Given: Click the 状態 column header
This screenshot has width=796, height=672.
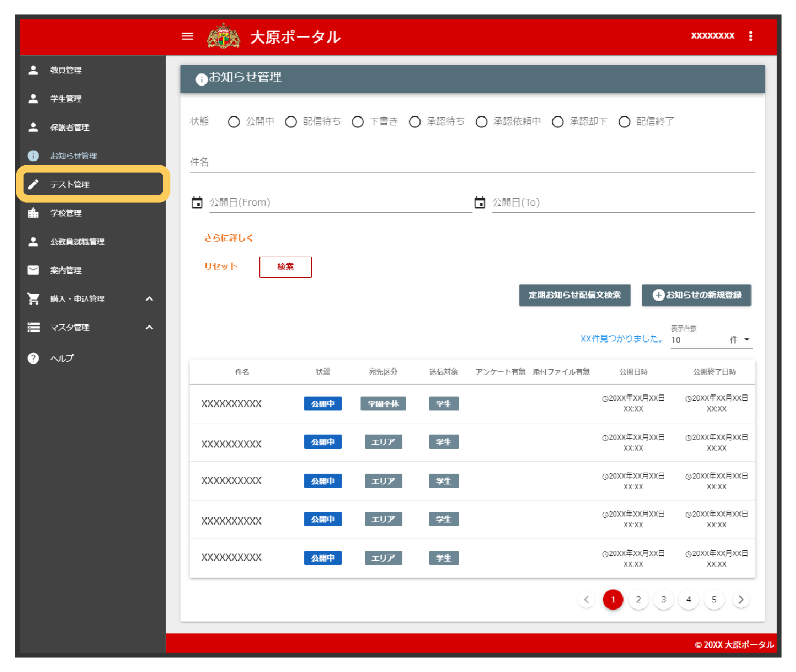Looking at the screenshot, I should pos(323,372).
